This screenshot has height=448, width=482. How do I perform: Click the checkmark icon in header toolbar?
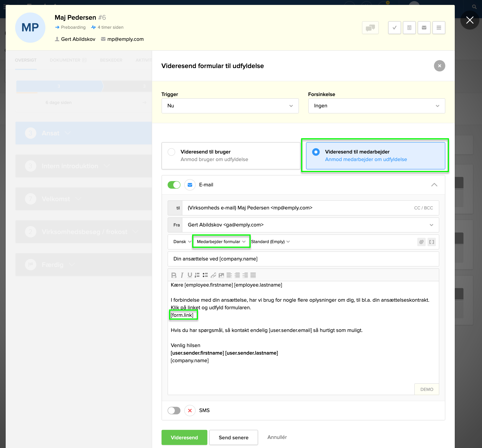tap(394, 28)
